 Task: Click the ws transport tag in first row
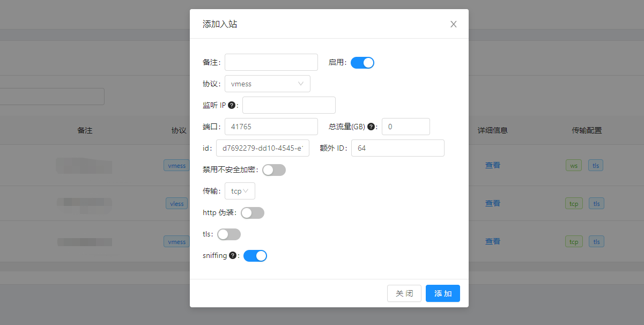click(574, 165)
